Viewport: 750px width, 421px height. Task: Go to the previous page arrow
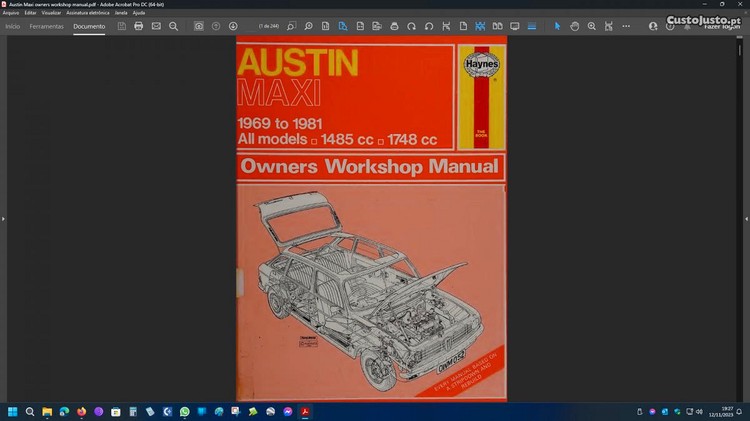pos(216,26)
